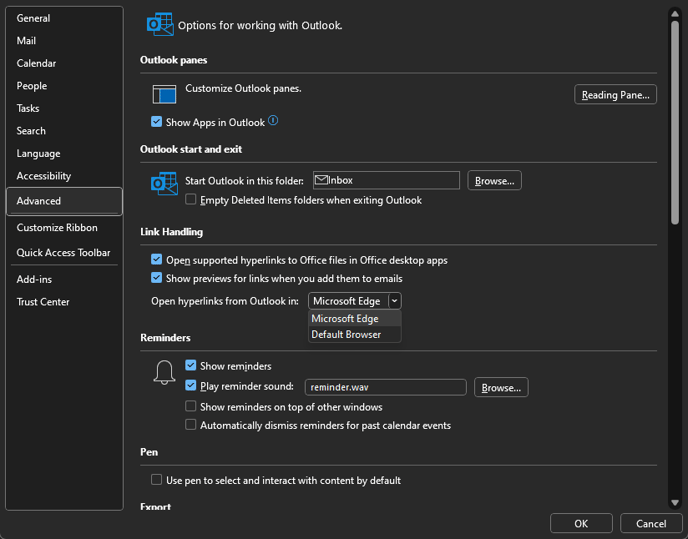Click the Outlook start and exit heading
This screenshot has height=539, width=688.
[191, 149]
